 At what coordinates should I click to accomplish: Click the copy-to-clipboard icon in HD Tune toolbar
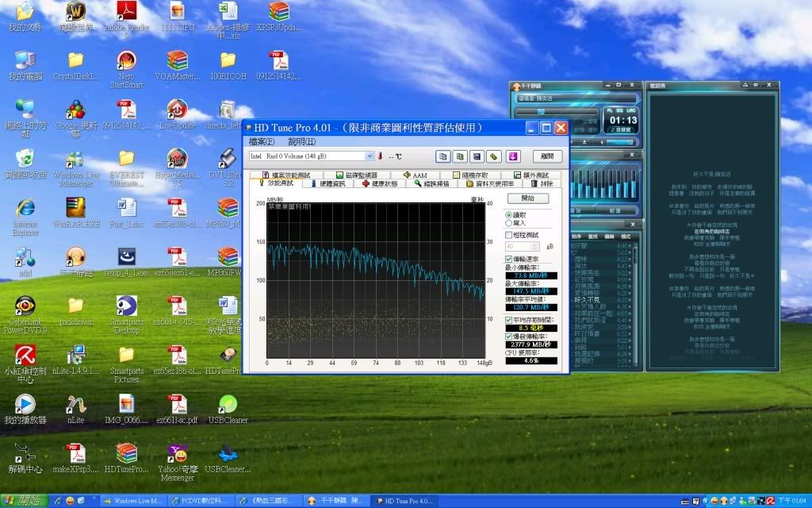click(x=442, y=156)
